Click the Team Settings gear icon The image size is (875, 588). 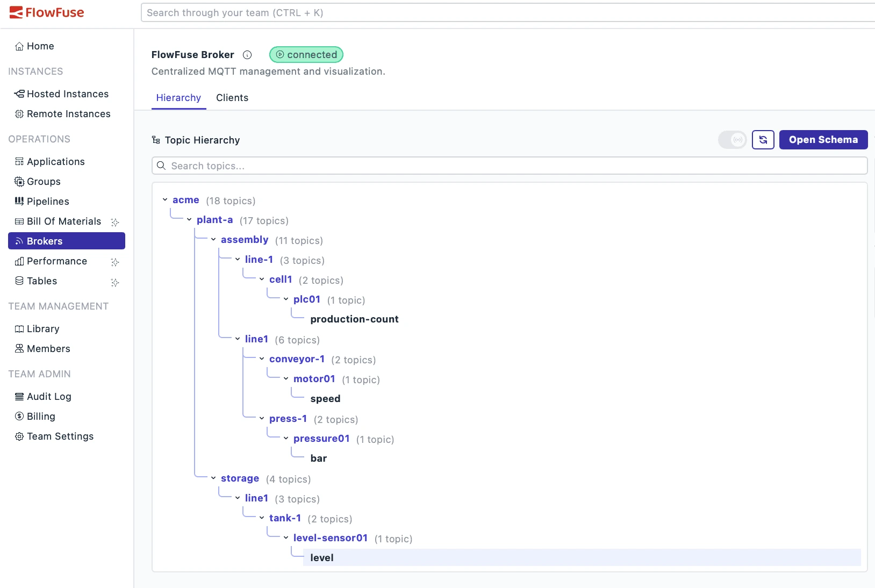[x=19, y=436]
